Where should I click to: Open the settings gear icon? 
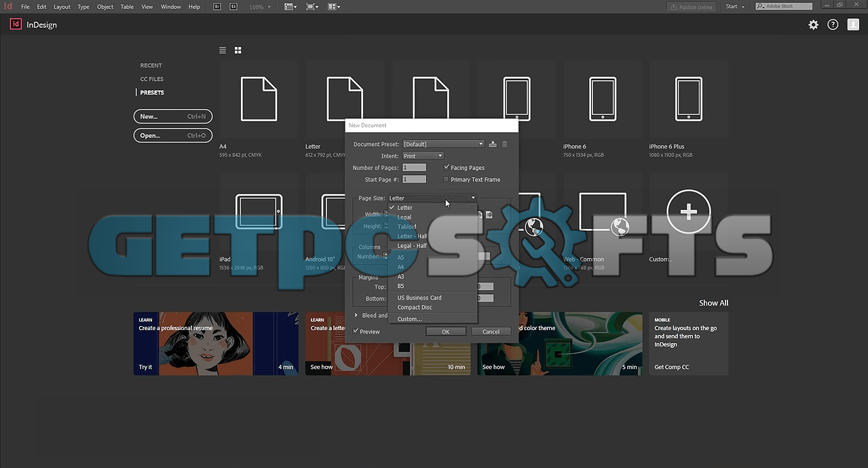click(813, 24)
